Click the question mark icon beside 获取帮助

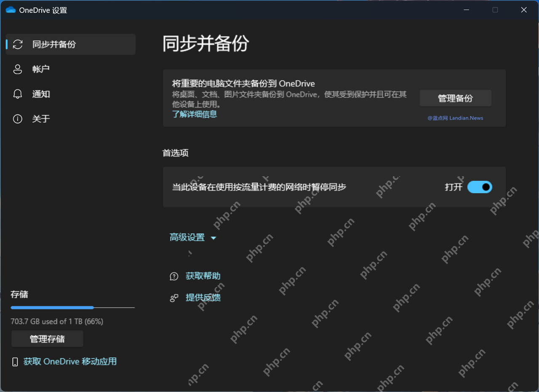[174, 276]
